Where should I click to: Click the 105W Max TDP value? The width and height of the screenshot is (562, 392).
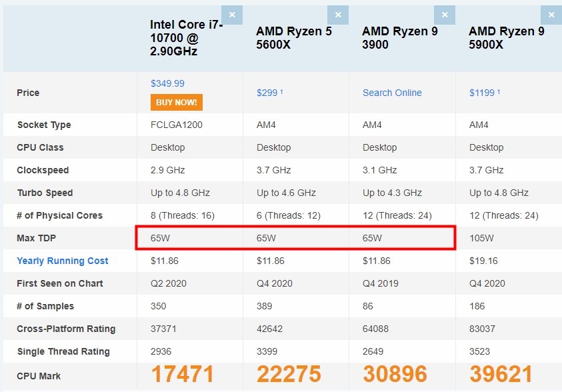click(481, 238)
